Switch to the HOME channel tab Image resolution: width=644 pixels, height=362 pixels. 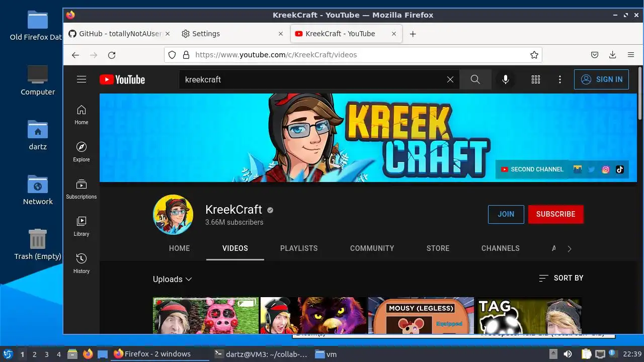[x=180, y=248]
